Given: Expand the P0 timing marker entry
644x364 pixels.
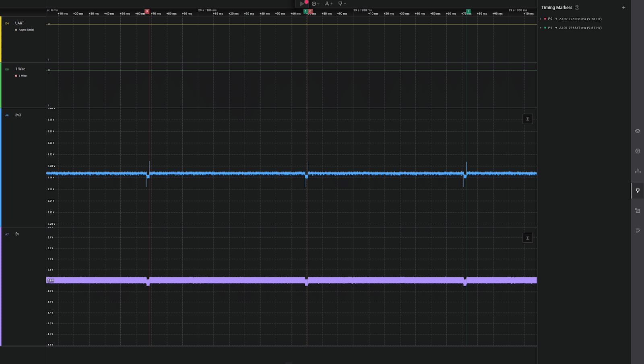Looking at the screenshot, I should tap(541, 19).
